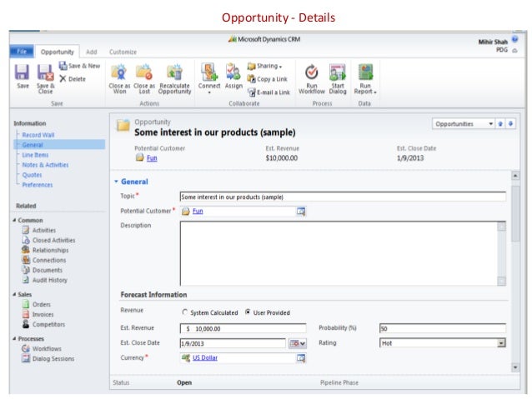Screen dimensions: 532x399
Task: Open Workflows under Processes
Action: click(47, 348)
